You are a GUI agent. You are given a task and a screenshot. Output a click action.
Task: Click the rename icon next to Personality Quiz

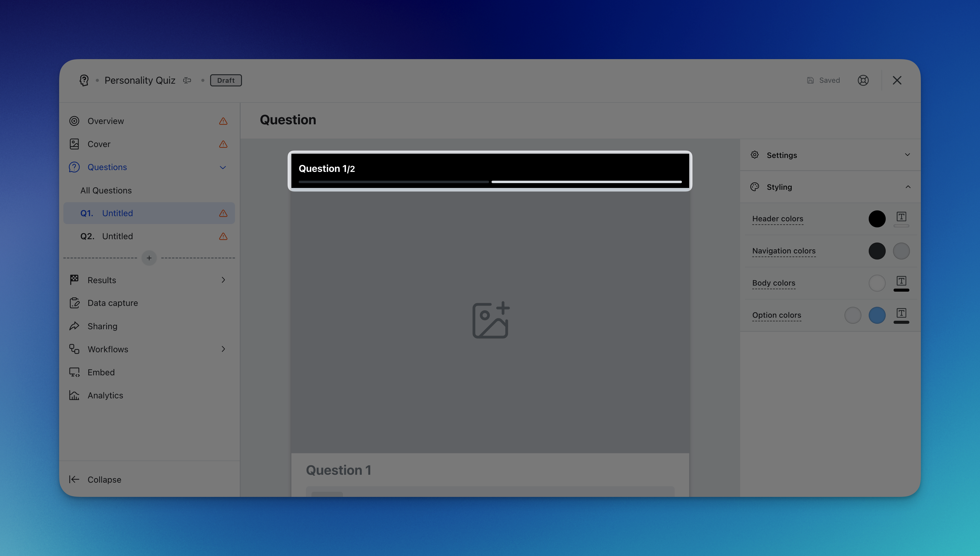(187, 80)
